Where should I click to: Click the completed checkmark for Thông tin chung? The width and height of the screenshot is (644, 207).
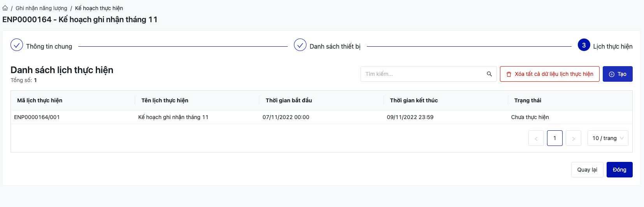click(17, 45)
